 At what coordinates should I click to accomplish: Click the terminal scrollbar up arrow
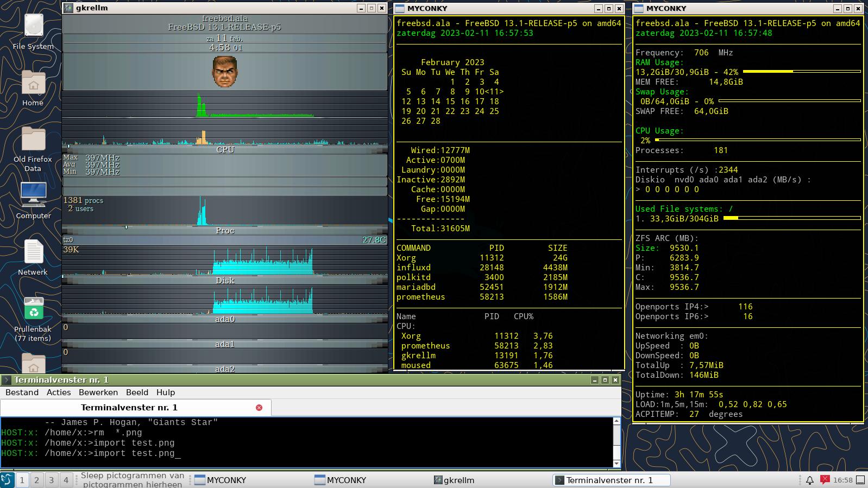(x=617, y=421)
